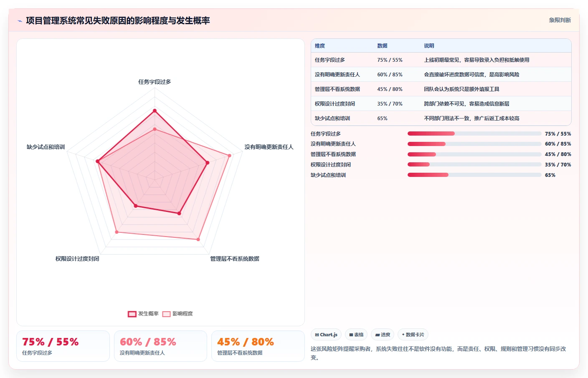This screenshot has height=378, width=588.
Task: Click radar axis label 权限设计过度封闭
Action: 77,259
